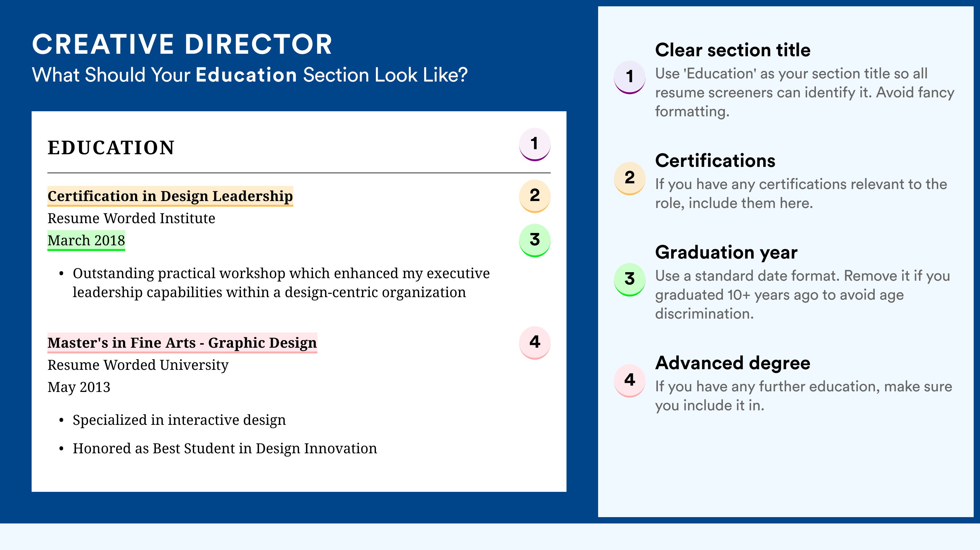
Task: Click the Certifications heading in right panel
Action: tap(715, 161)
